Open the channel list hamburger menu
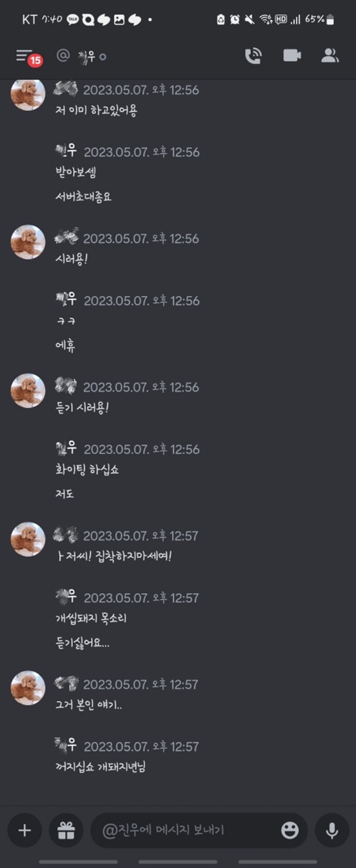This screenshot has width=356, height=868. pos(24,55)
